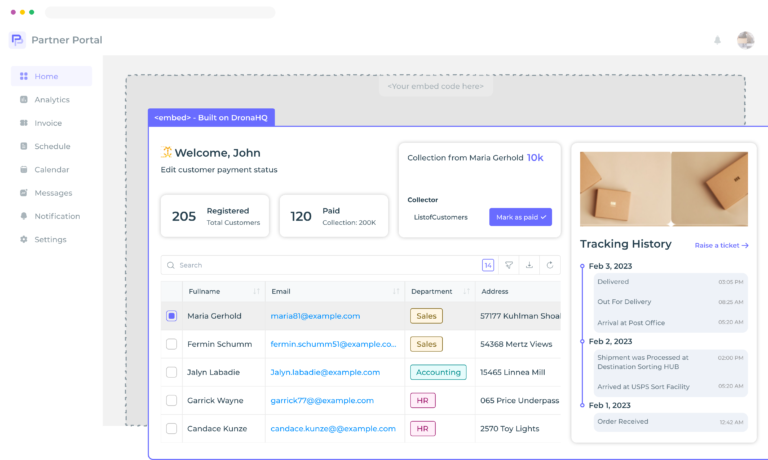Open Schedule menu item

click(51, 146)
